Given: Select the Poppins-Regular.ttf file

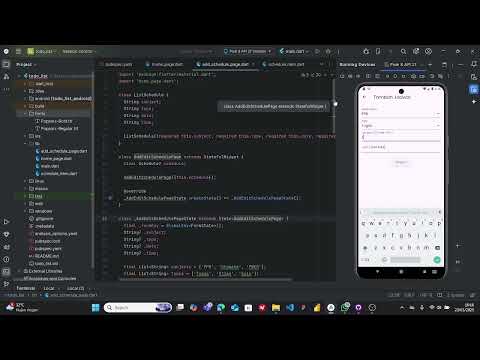Looking at the screenshot, I should (57, 129).
